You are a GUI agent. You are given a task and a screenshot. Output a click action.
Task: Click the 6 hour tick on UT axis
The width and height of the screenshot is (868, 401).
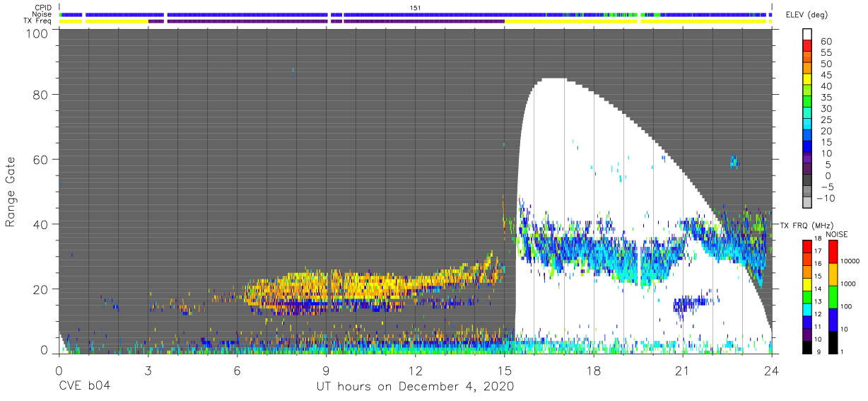click(237, 370)
